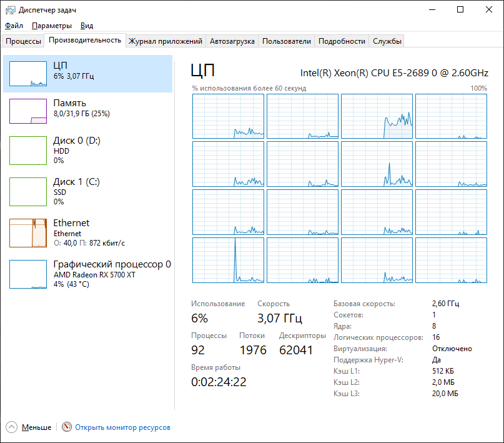
Task: Click the Меньше button label
Action: (36, 427)
